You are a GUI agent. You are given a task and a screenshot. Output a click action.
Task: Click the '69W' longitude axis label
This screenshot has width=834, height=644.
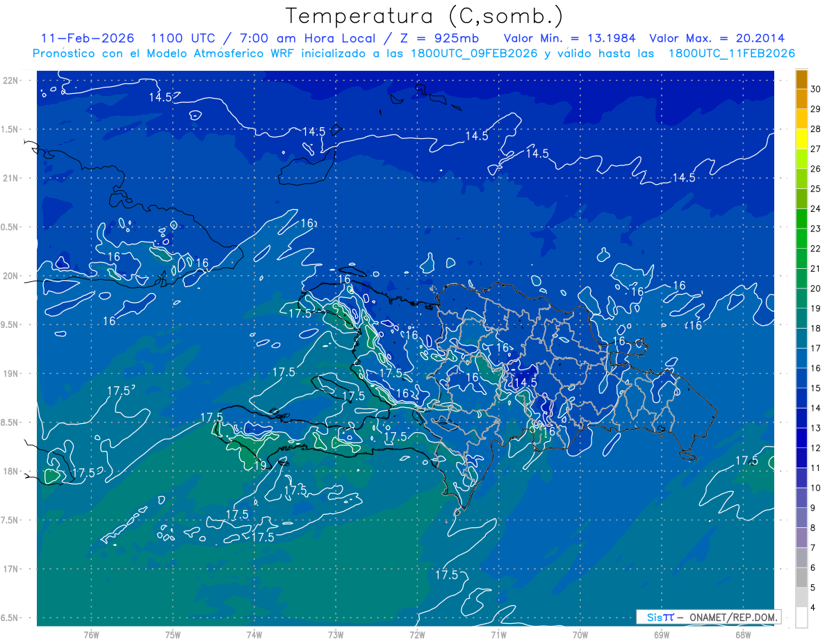(662, 634)
